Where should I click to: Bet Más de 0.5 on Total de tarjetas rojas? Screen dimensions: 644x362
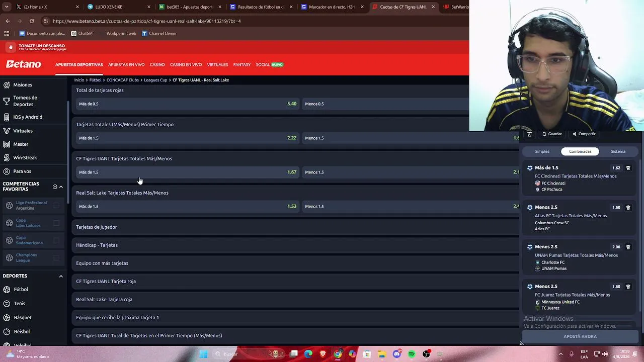(x=188, y=104)
